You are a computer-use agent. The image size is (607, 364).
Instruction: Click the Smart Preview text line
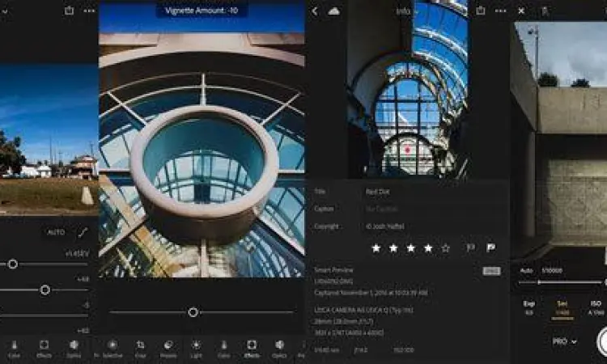click(x=333, y=270)
